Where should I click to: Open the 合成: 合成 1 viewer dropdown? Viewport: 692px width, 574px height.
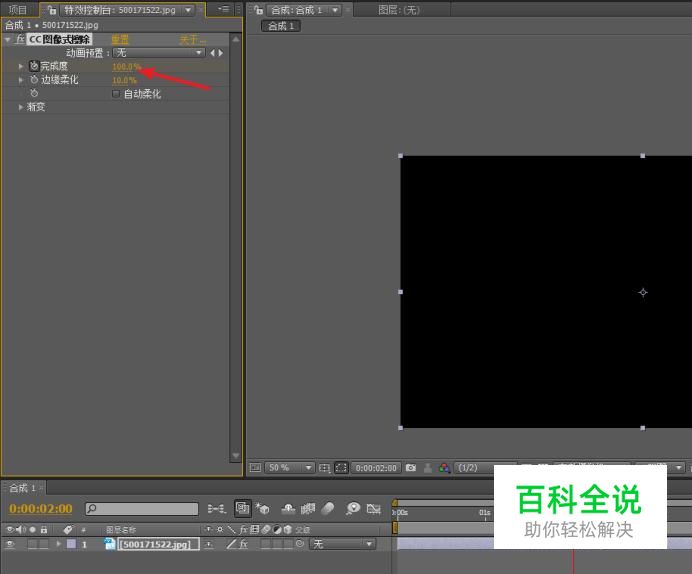coord(335,10)
